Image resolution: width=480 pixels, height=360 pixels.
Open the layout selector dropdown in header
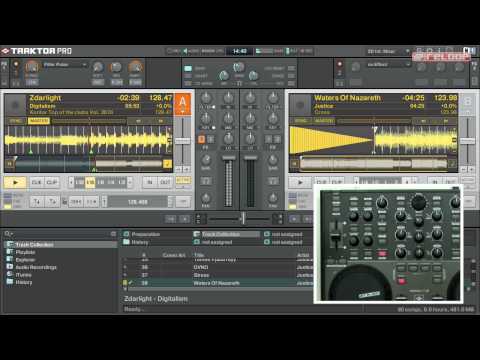point(388,51)
